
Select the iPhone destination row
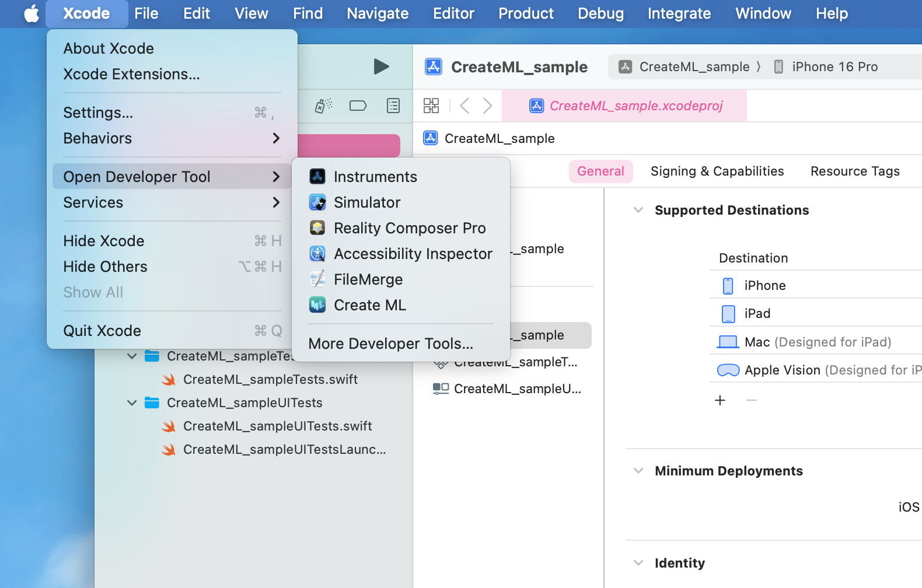(x=816, y=285)
